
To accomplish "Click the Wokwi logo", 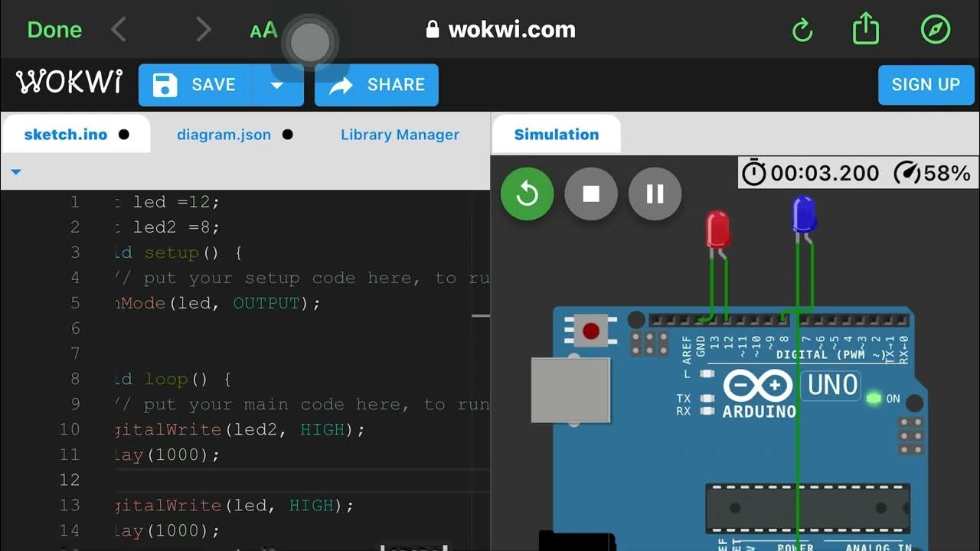I will tap(69, 83).
